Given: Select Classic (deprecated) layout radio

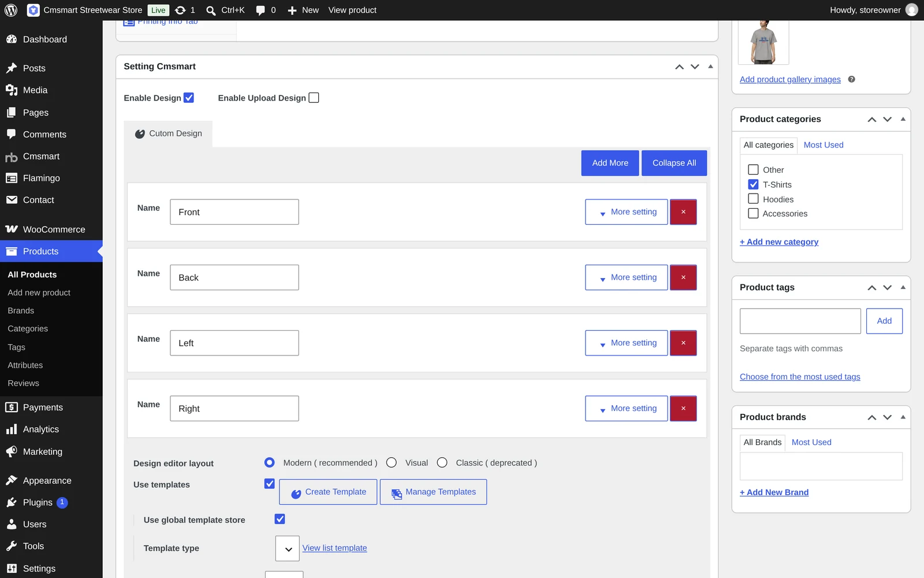Looking at the screenshot, I should pyautogui.click(x=442, y=463).
